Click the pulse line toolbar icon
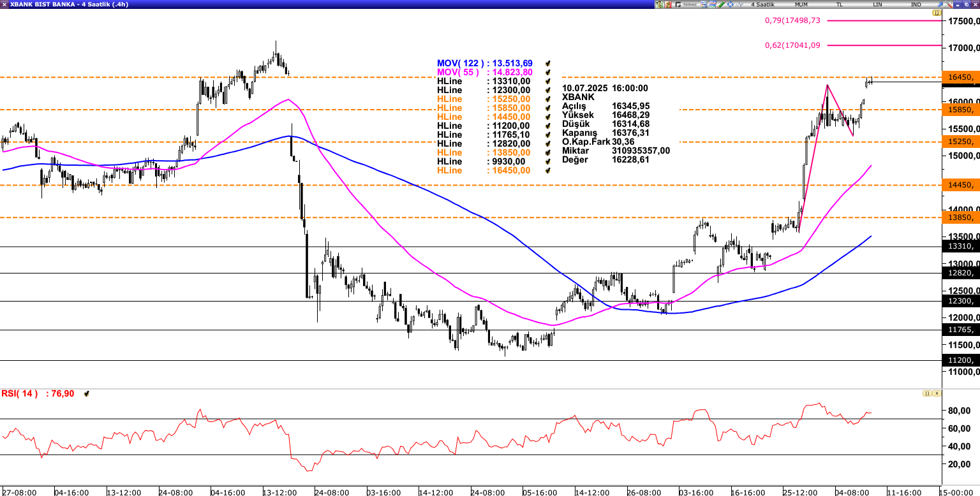The width and height of the screenshot is (980, 496). [739, 4]
